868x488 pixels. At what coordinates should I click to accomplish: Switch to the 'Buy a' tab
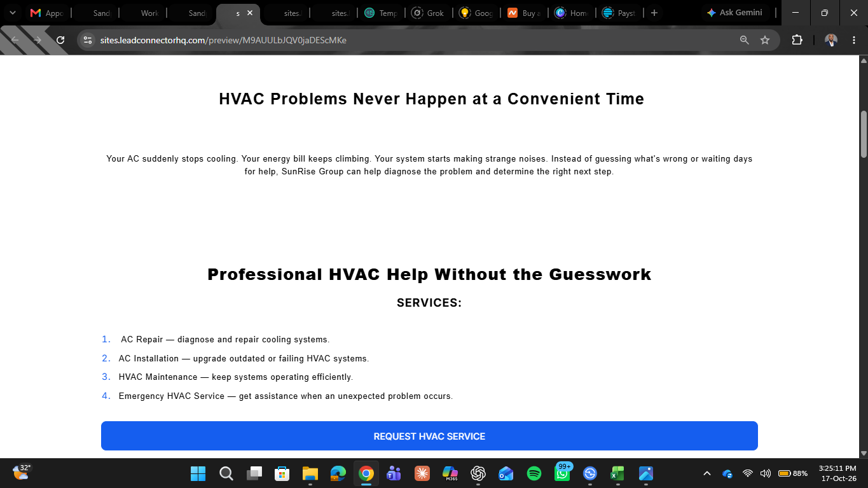coord(523,13)
